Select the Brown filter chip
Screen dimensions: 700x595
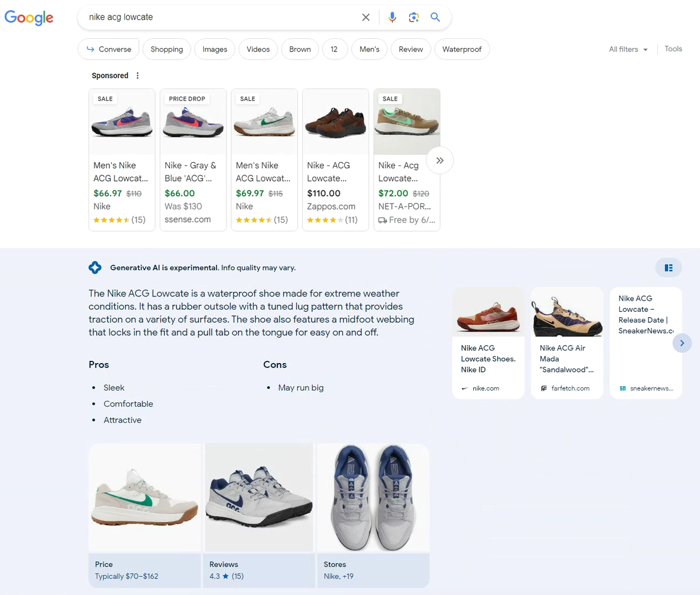tap(300, 49)
